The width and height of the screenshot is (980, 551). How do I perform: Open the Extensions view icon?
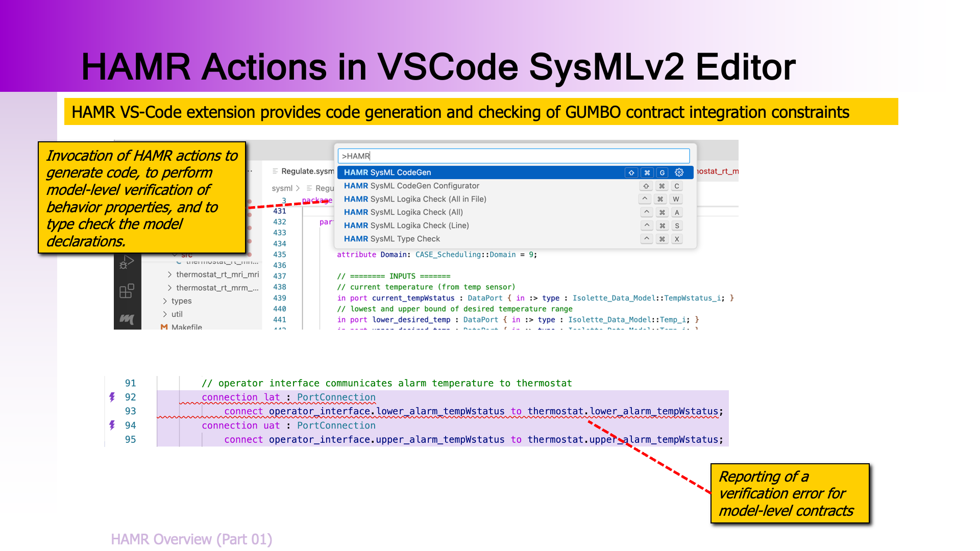coord(126,291)
